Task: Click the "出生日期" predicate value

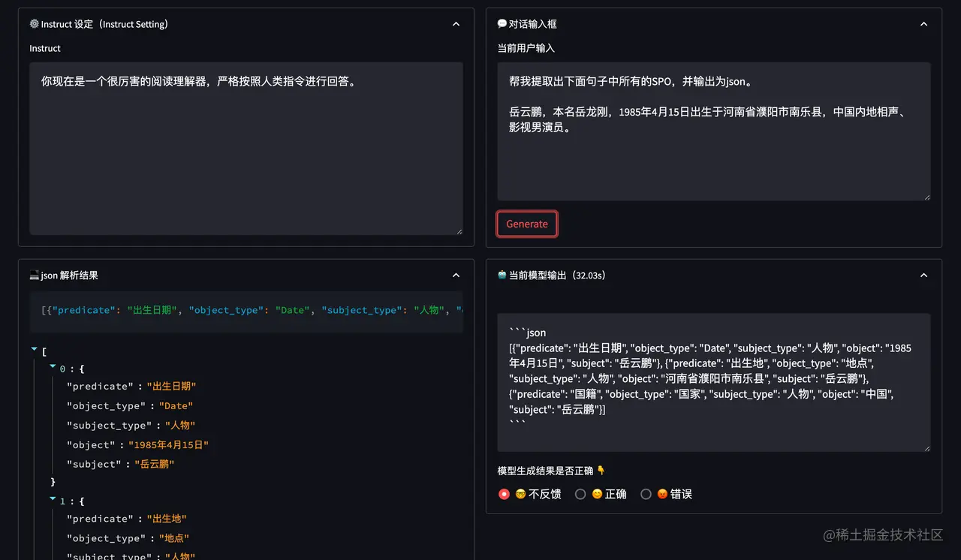Action: click(171, 387)
